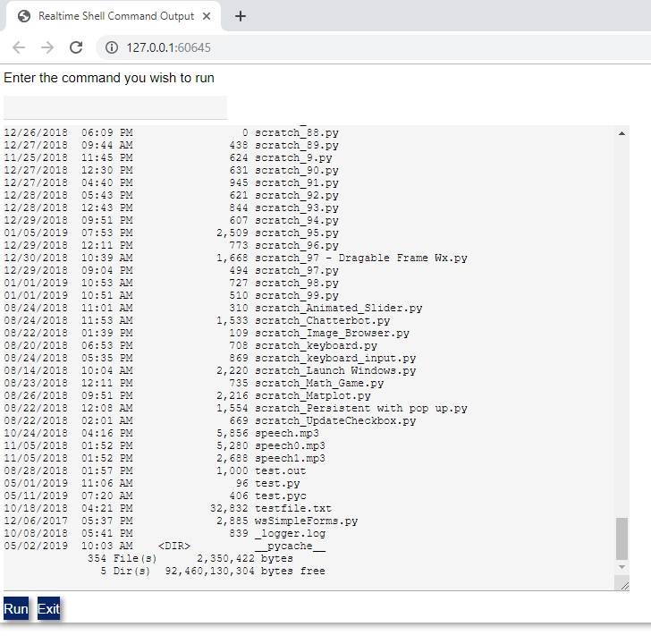
Task: Click the scratch_Launch Windows.py filename
Action: (335, 370)
